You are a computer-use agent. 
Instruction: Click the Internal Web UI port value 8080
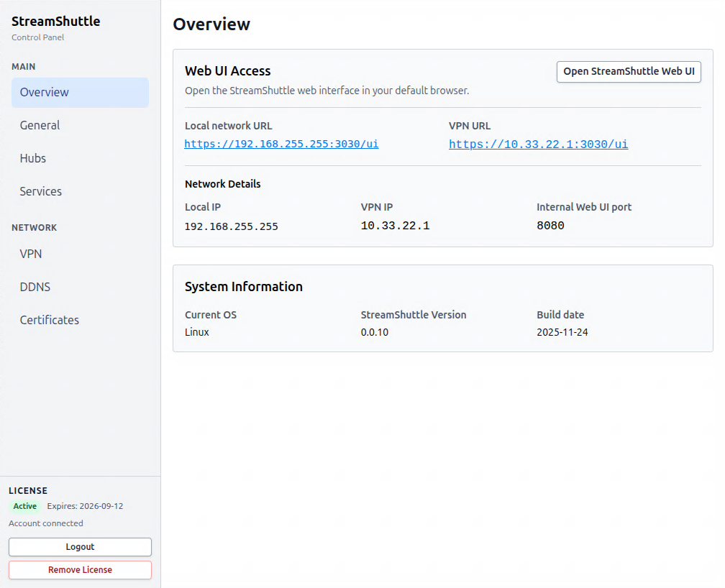pos(550,226)
